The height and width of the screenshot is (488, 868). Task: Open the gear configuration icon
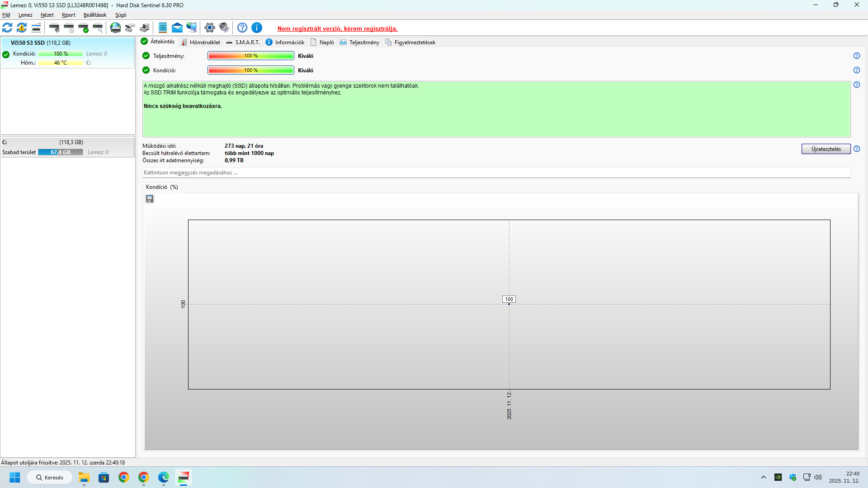click(209, 28)
